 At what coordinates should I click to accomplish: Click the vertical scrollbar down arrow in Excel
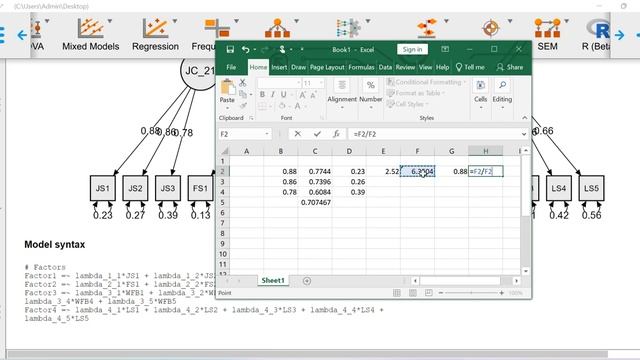click(x=526, y=271)
